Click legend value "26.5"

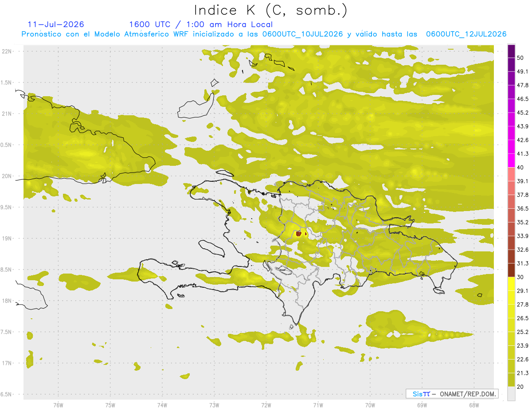[x=523, y=318]
